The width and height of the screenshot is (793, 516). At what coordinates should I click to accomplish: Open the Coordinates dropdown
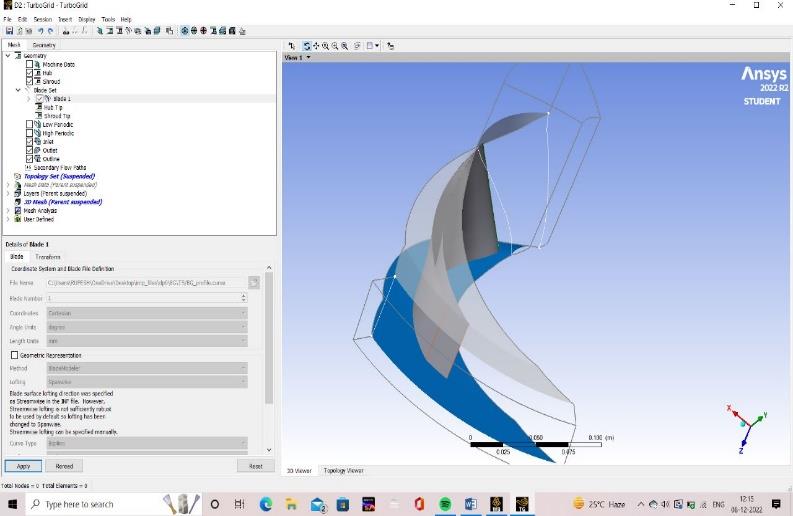tap(147, 313)
